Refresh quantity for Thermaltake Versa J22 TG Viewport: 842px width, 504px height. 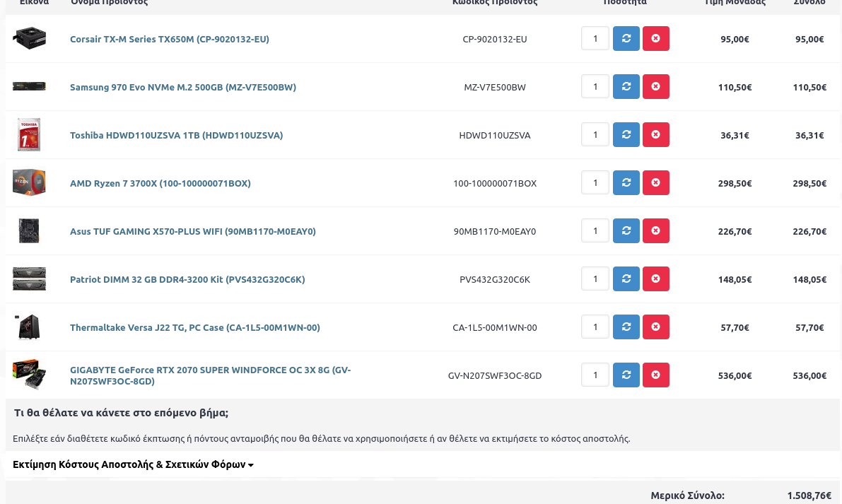(626, 327)
